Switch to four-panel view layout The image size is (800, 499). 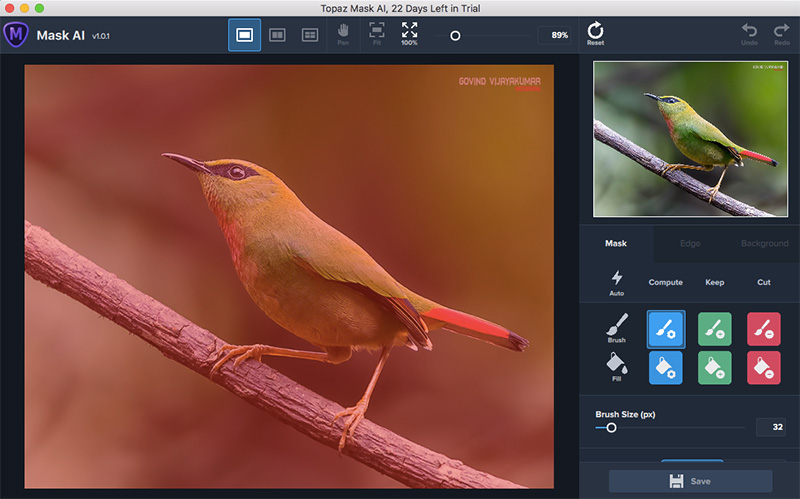tap(310, 35)
